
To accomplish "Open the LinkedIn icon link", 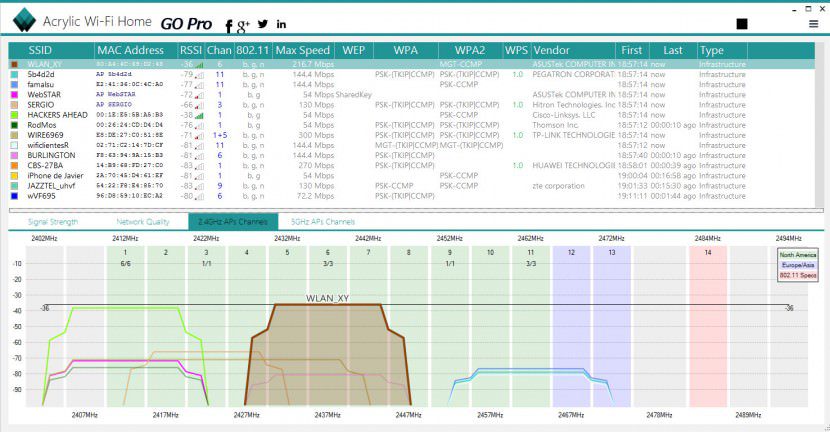I will [281, 24].
